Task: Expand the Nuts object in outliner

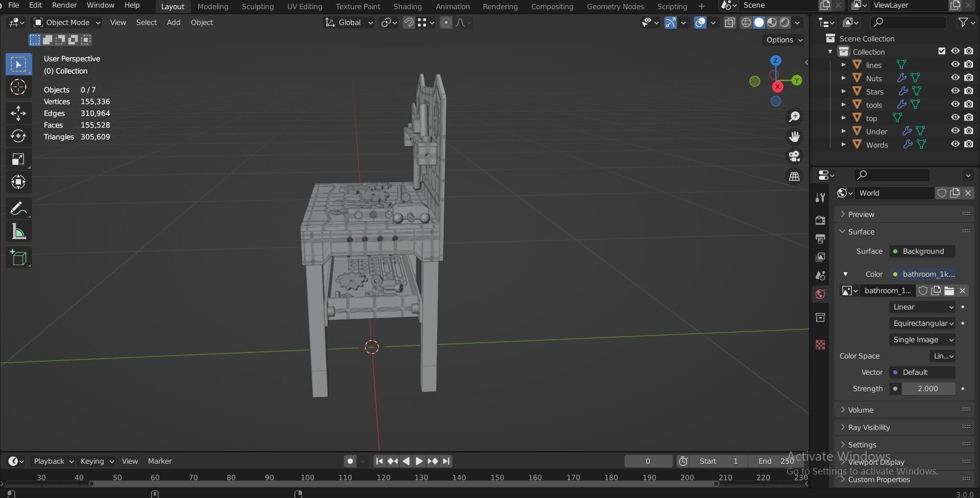Action: 843,78
